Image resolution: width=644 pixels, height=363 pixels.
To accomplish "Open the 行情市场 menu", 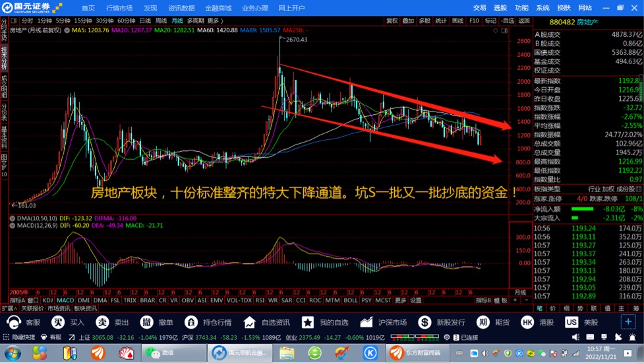I will point(119,8).
